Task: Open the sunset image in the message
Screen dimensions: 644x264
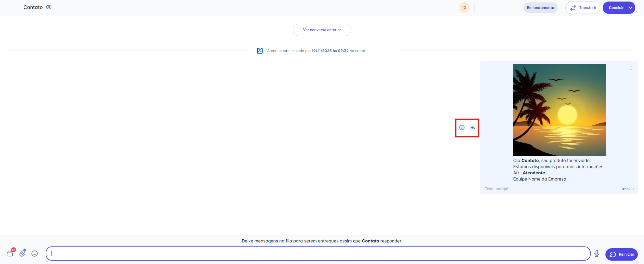Action: (559, 110)
